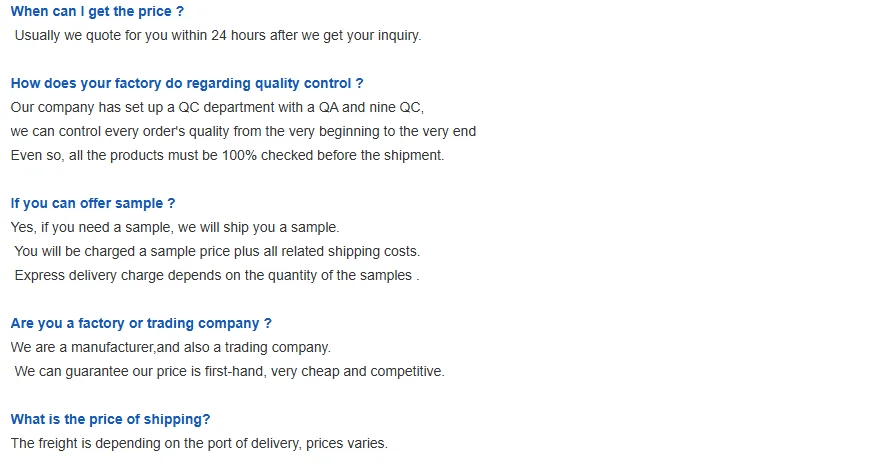This screenshot has width=879, height=467.
Task: Click the sentence about quoting after your inquiry
Action: coord(218,35)
